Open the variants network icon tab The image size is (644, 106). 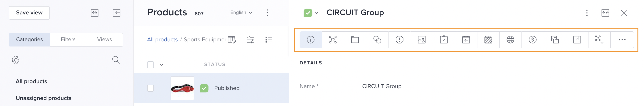tap(333, 40)
